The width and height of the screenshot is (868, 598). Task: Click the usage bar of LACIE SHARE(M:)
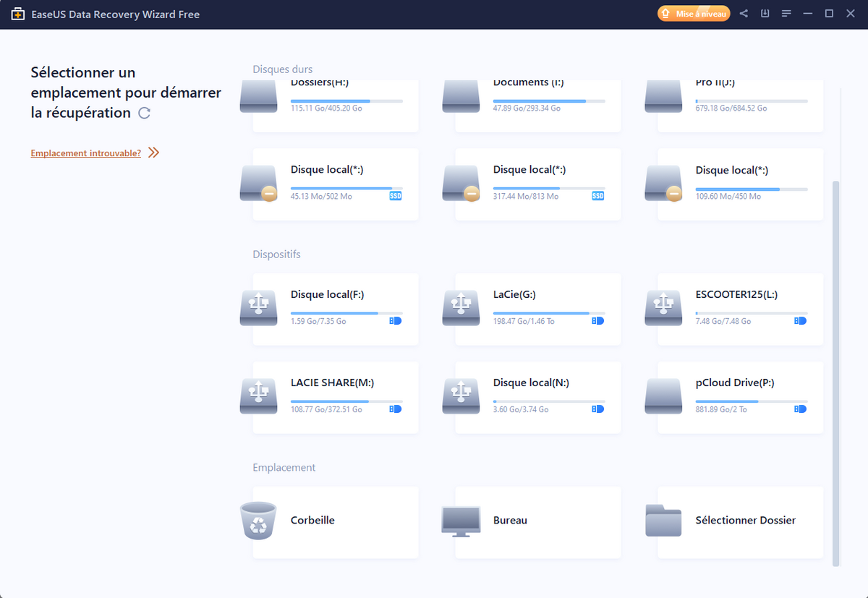tap(346, 401)
